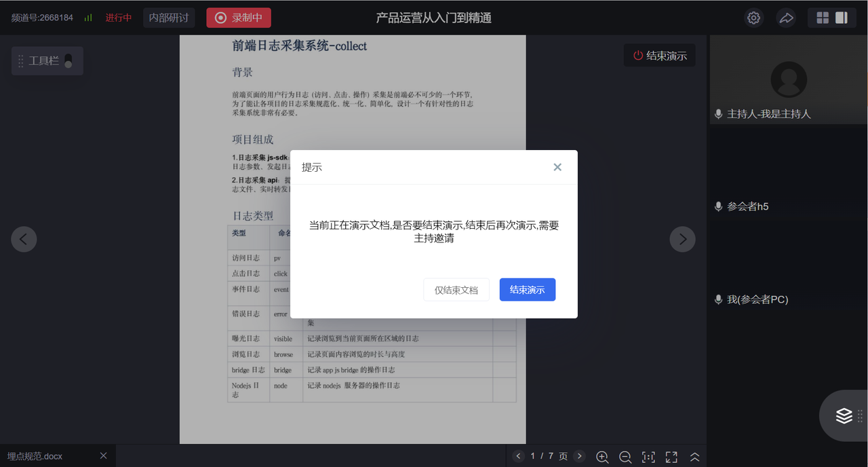This screenshot has height=467, width=868.
Task: Click the 工具栏 drag handle dots
Action: coord(21,61)
